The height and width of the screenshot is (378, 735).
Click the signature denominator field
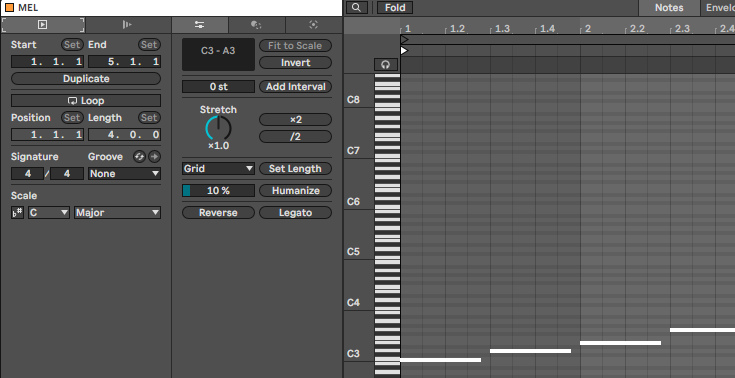click(x=67, y=174)
